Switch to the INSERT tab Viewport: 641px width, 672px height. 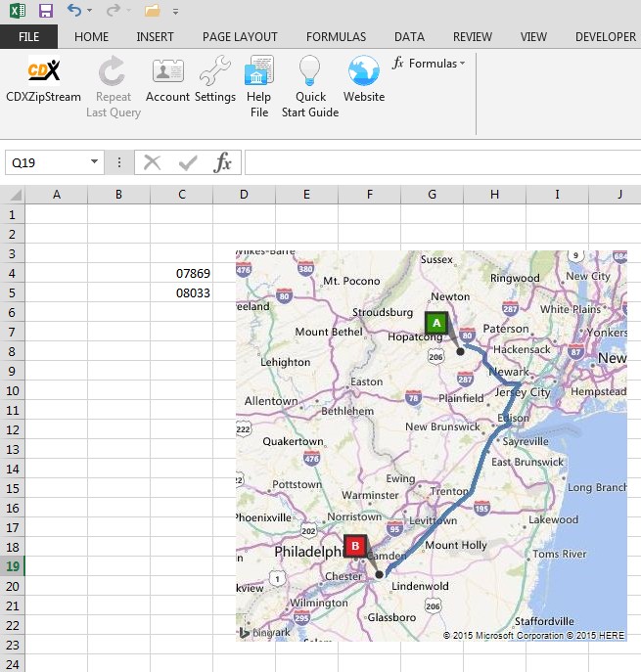(155, 37)
